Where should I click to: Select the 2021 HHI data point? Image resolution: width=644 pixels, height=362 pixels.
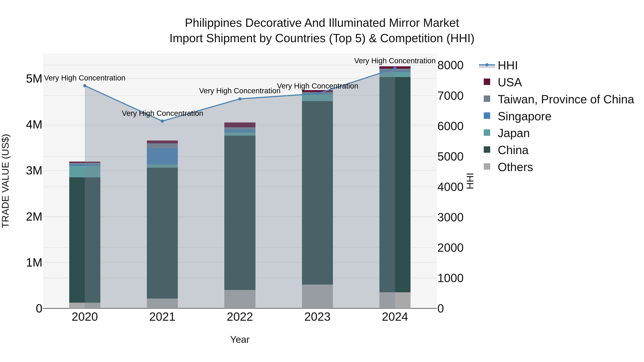point(162,121)
